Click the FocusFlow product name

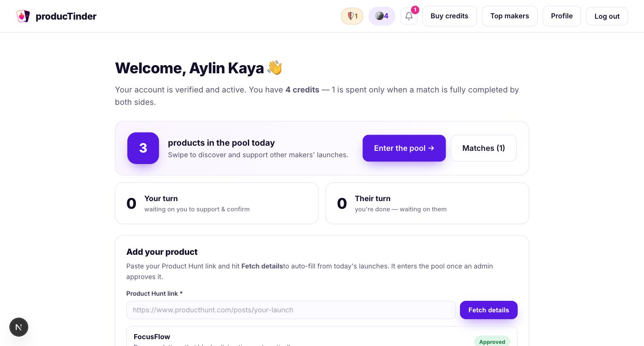pyautogui.click(x=152, y=337)
